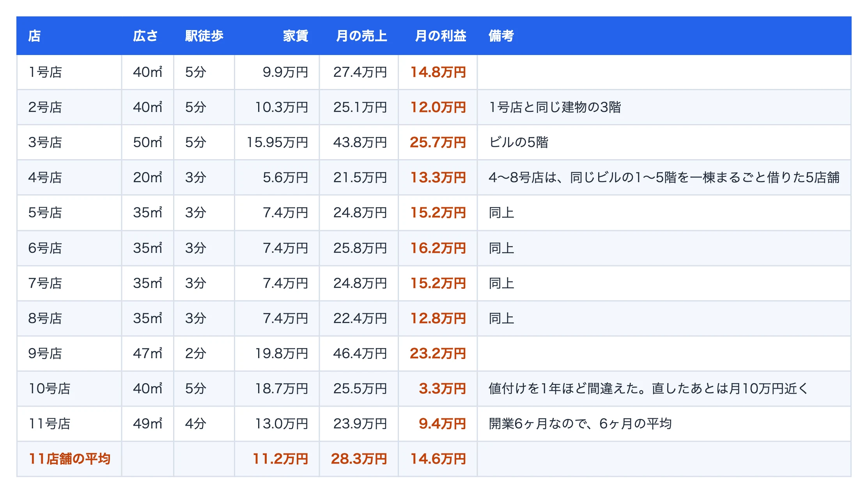The width and height of the screenshot is (868, 494).
Task: Click the 備考 column header
Action: tap(501, 36)
